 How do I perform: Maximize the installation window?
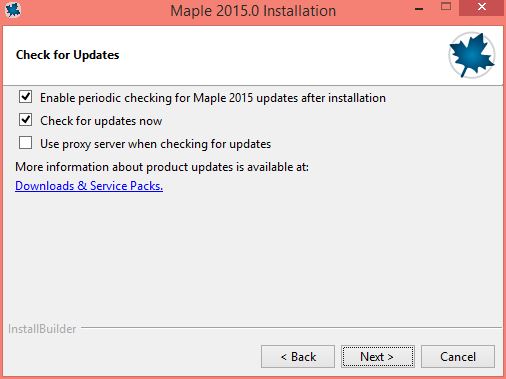point(446,7)
